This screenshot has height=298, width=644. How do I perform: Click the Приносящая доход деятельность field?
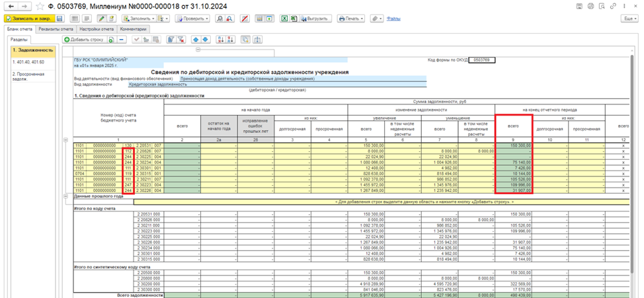[x=303, y=79]
